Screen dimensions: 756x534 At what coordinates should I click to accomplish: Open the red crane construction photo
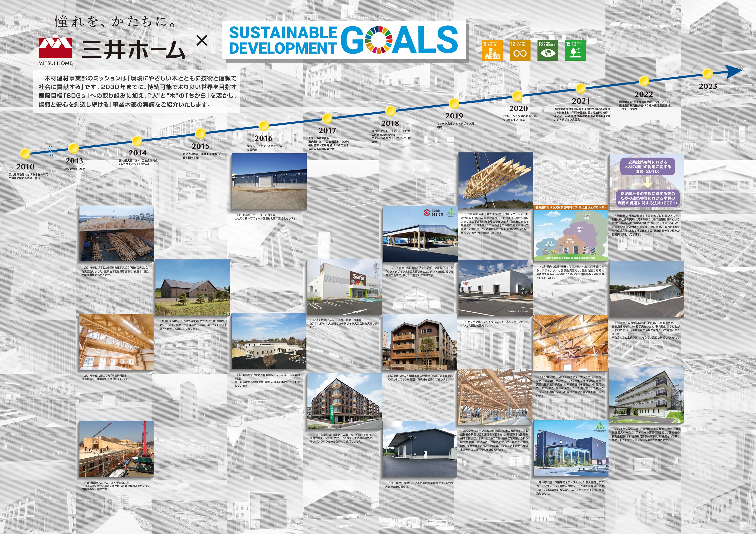click(x=117, y=449)
